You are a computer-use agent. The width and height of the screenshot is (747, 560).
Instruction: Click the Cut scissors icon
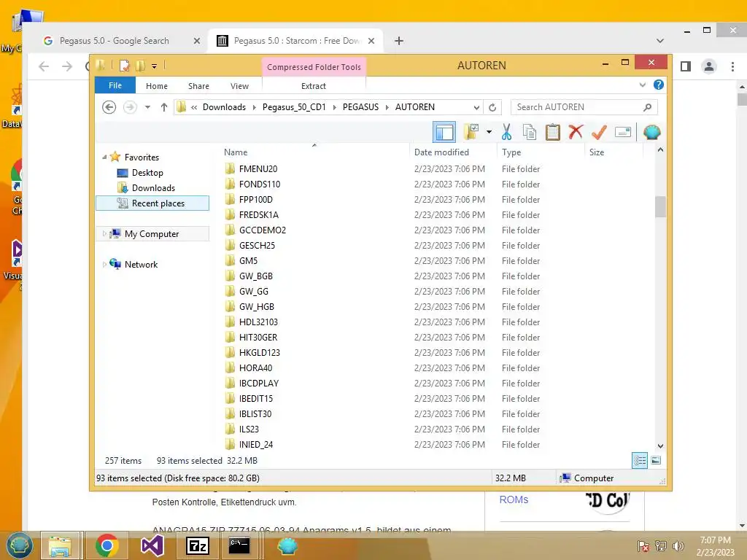506,132
